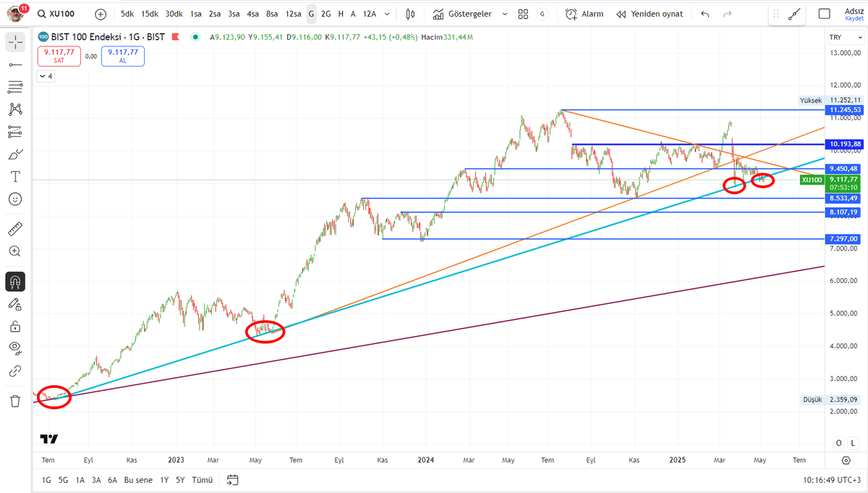Screen dimensions: 868x493
Task: Toggle stay in drawing mode pencil-lock
Action: [x=15, y=304]
